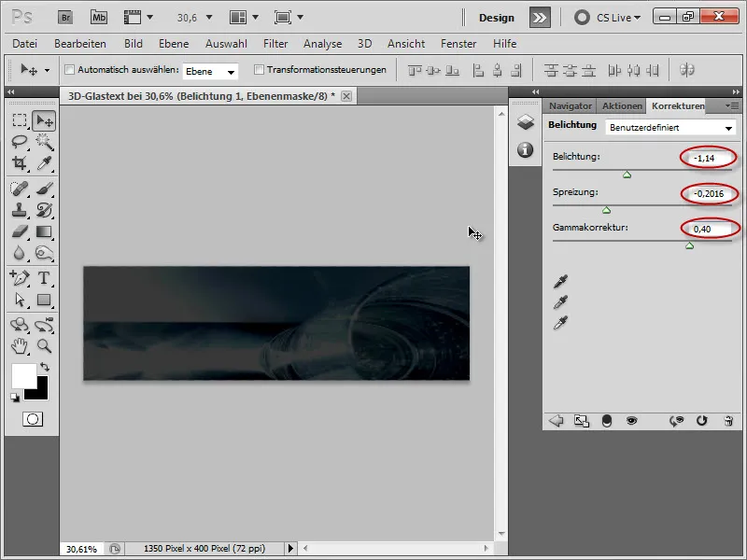Select the Pen tool

[20, 277]
